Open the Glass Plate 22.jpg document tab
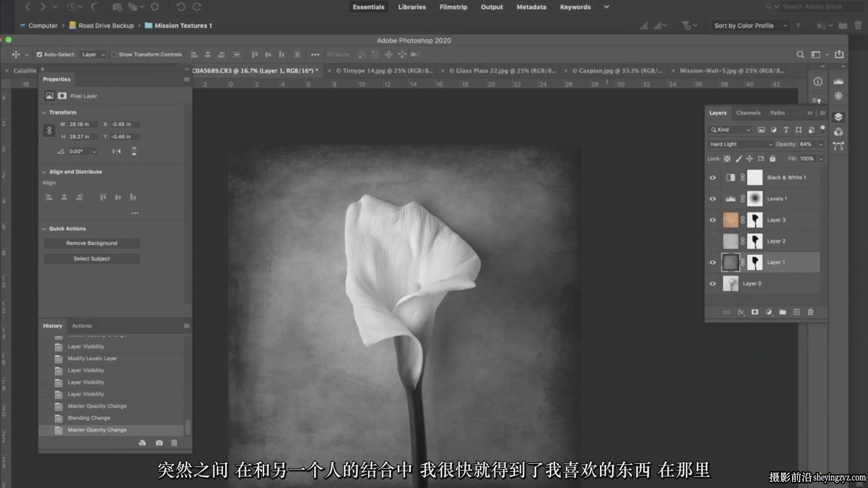This screenshot has width=868, height=488. (502, 71)
